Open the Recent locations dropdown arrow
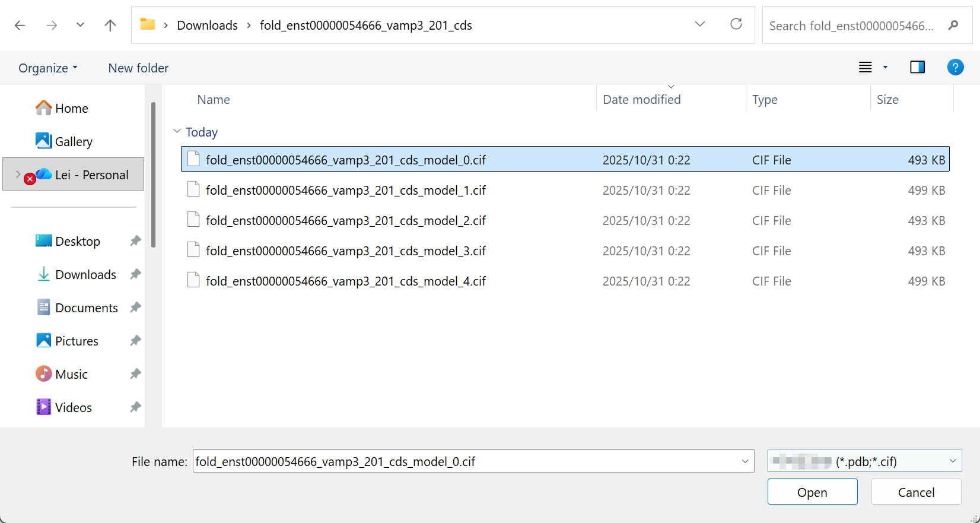Image resolution: width=980 pixels, height=523 pixels. coord(80,25)
